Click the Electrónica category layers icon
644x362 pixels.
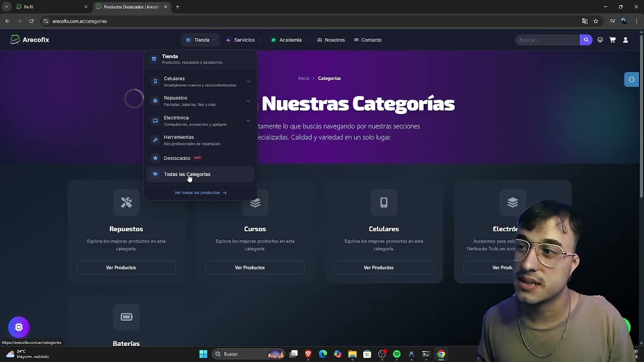click(x=513, y=202)
